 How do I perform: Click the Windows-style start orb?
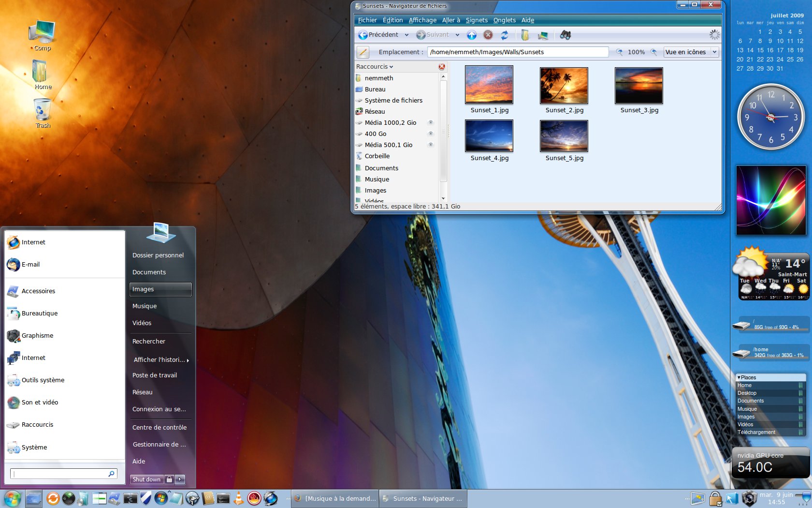click(12, 498)
